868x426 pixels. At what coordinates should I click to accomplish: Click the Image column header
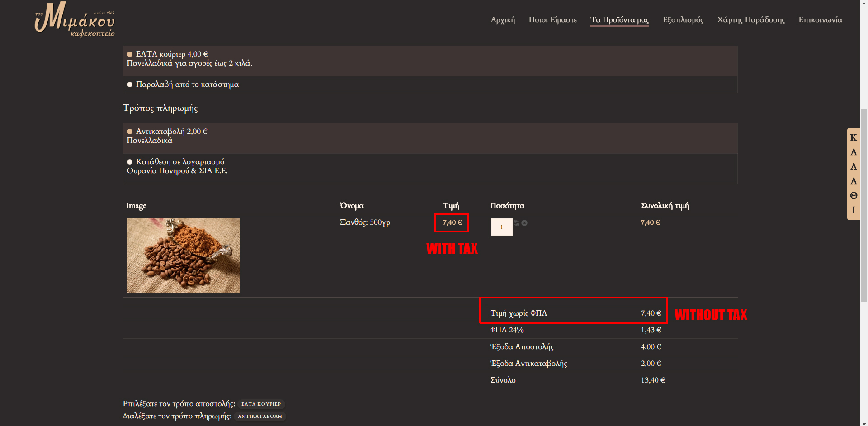pos(137,206)
